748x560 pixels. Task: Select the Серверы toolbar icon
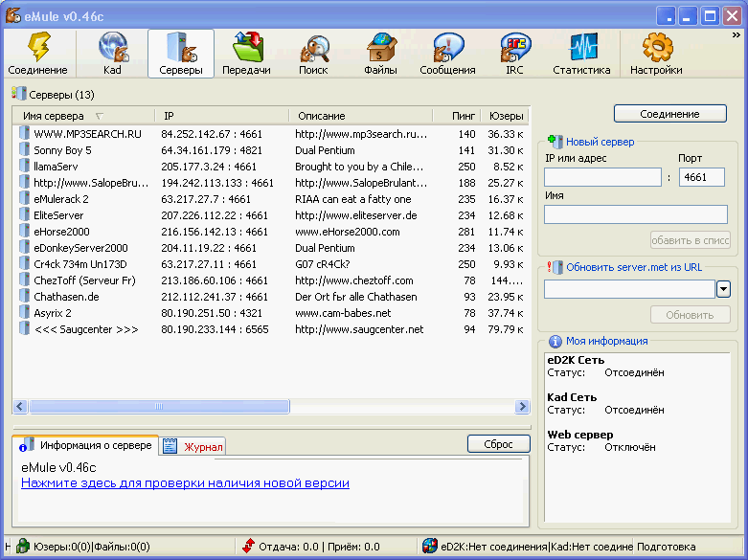[x=181, y=47]
